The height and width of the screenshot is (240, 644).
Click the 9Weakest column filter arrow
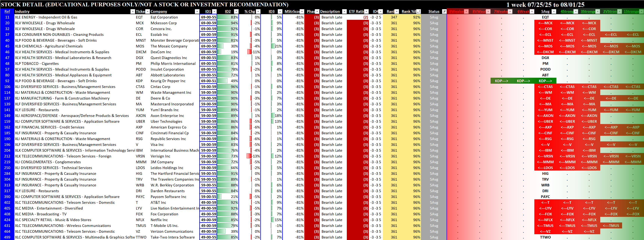(x=466, y=11)
